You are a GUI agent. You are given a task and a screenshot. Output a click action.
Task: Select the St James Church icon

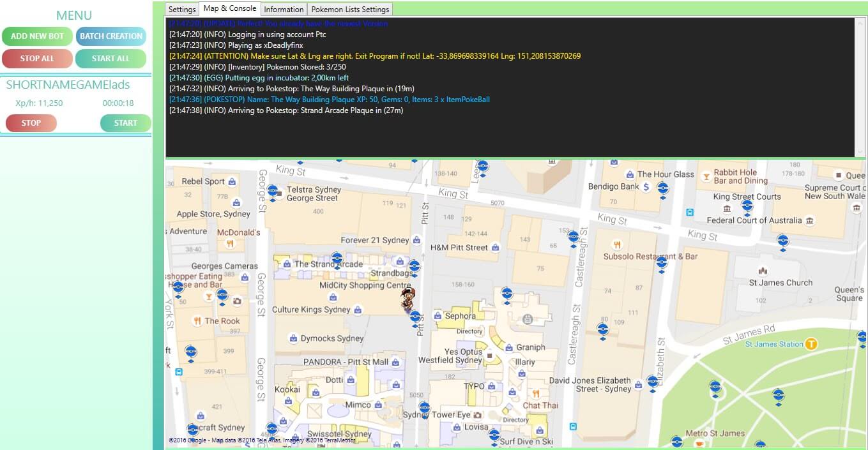click(x=762, y=271)
